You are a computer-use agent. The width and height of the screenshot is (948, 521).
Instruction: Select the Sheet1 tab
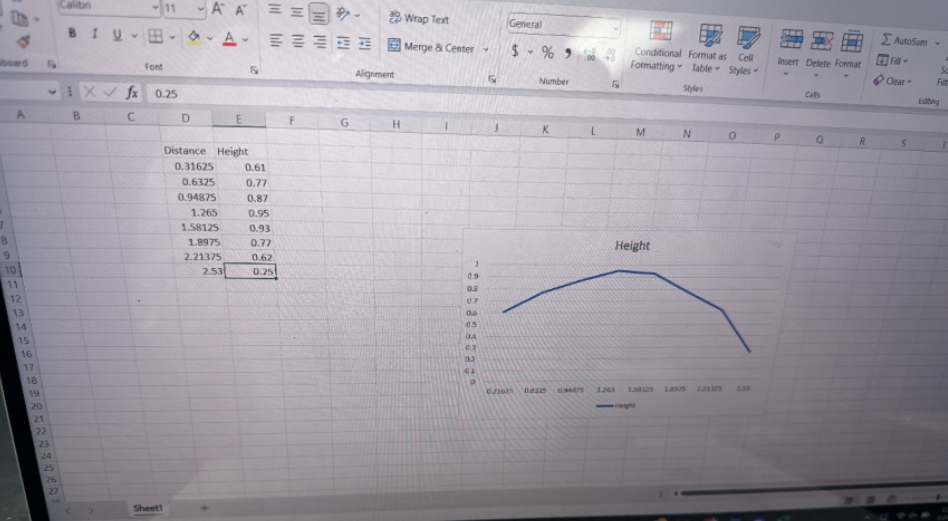pyautogui.click(x=148, y=508)
